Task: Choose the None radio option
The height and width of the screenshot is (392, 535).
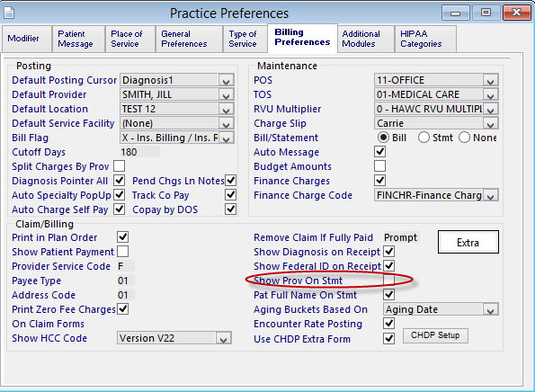Action: click(x=464, y=138)
